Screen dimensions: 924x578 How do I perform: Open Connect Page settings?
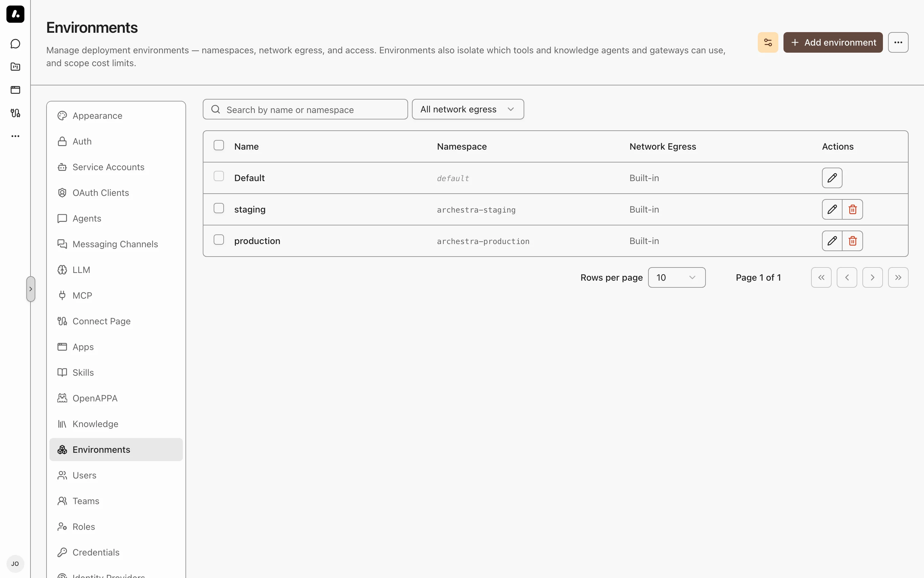[116, 321]
